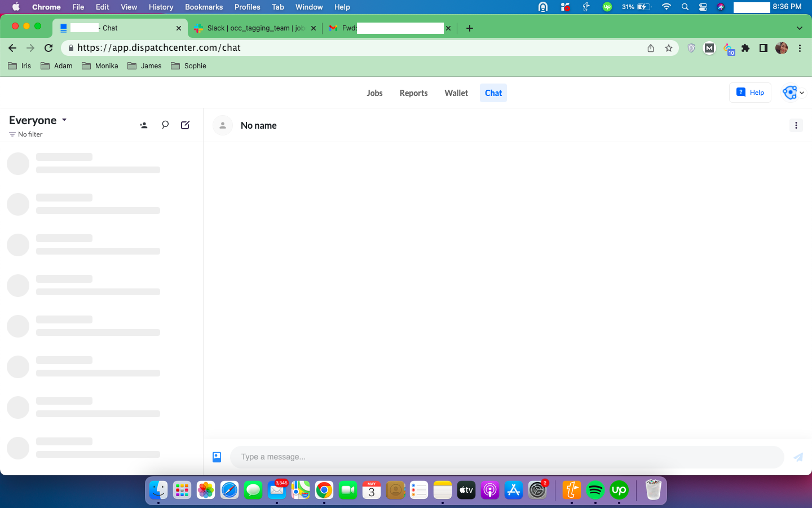
Task: Click the Help button
Action: [x=750, y=93]
